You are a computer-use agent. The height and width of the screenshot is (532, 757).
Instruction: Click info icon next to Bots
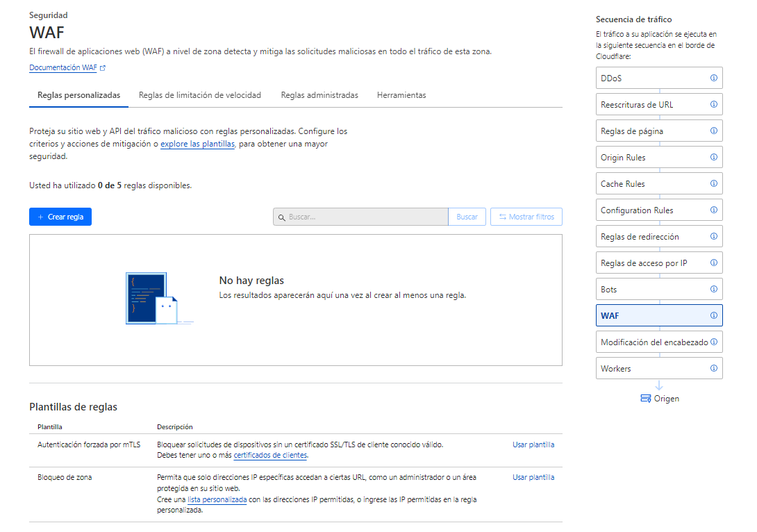coord(713,289)
